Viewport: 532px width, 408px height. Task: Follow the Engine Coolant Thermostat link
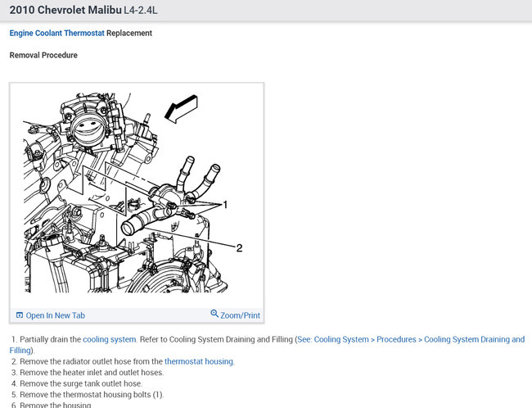(x=57, y=34)
